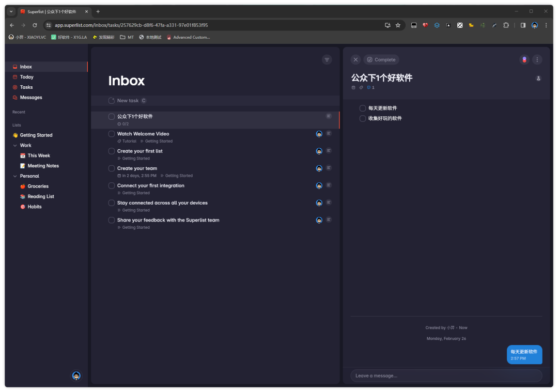558x392 pixels.
Task: Open the three-dot more options menu
Action: coord(537,60)
